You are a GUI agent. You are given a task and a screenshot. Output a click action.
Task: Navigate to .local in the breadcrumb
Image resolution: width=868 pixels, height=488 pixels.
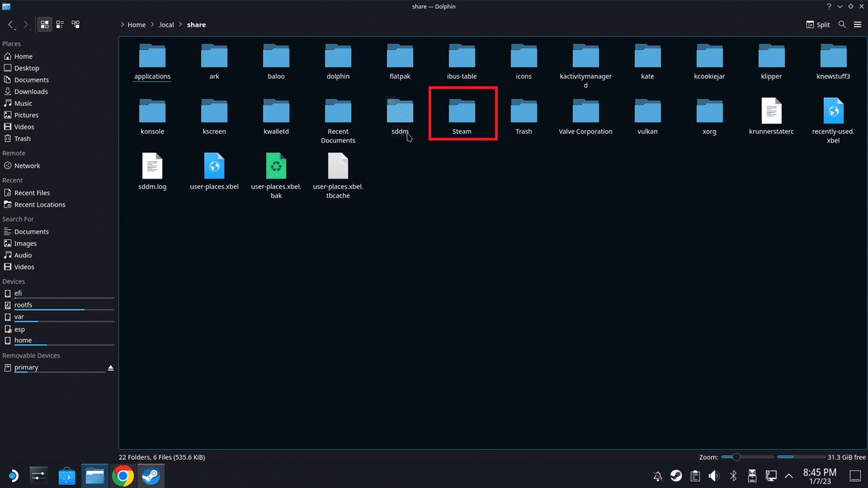166,25
